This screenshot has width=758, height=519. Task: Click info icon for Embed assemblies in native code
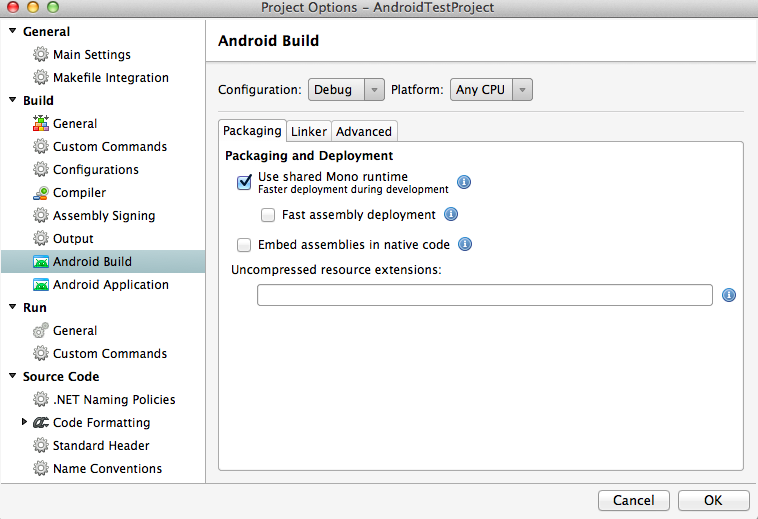pyautogui.click(x=465, y=244)
